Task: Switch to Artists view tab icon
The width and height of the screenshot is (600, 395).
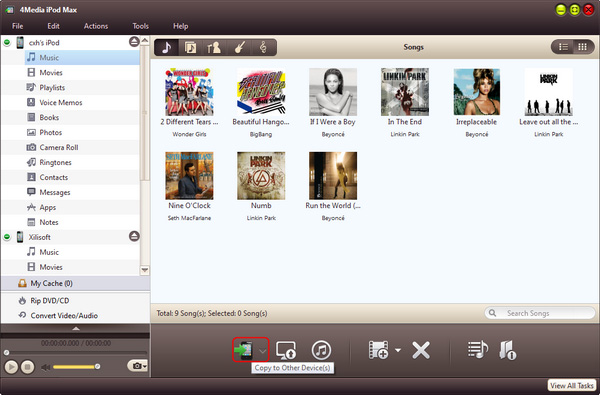Action: (214, 47)
